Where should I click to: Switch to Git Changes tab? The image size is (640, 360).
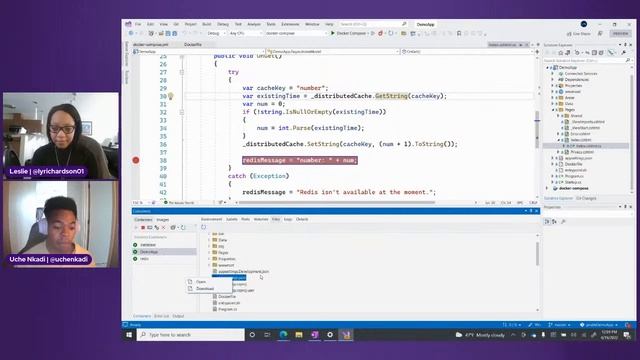point(586,198)
